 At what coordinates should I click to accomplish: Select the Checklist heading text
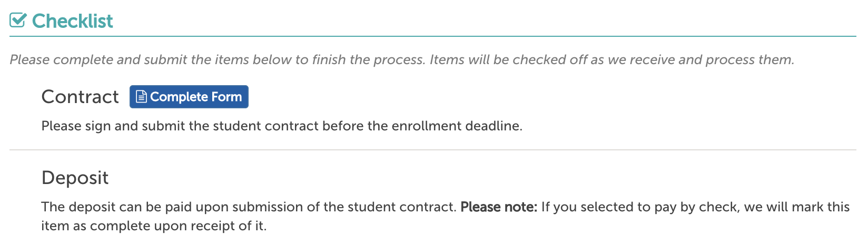73,21
